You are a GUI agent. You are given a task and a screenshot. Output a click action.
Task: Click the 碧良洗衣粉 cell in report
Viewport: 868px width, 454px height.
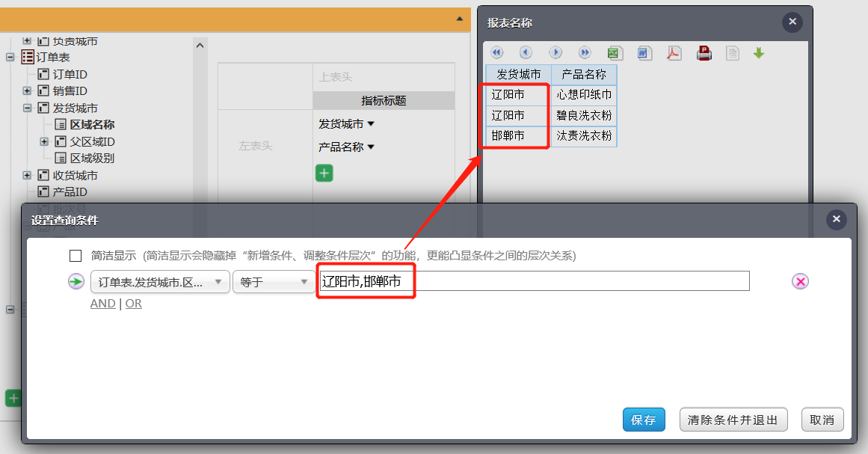tap(584, 115)
